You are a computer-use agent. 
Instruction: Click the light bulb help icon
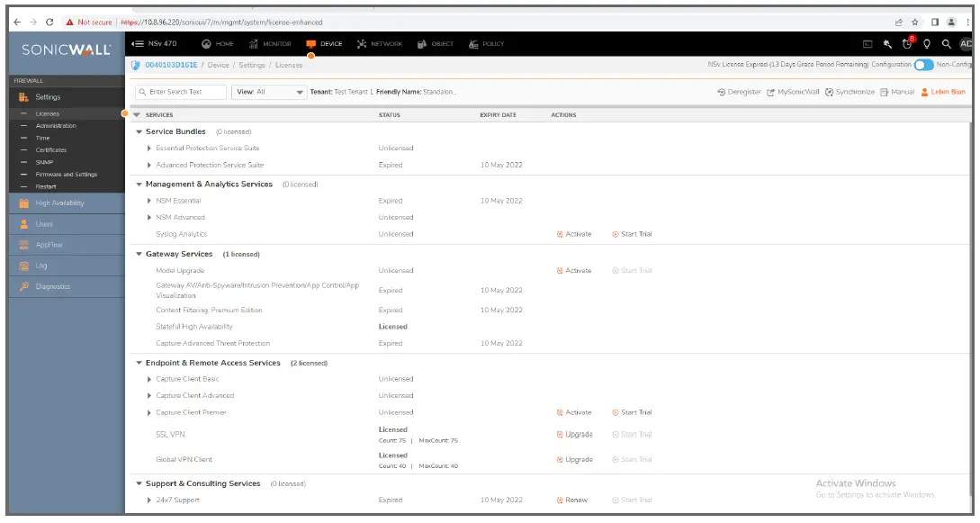point(927,43)
